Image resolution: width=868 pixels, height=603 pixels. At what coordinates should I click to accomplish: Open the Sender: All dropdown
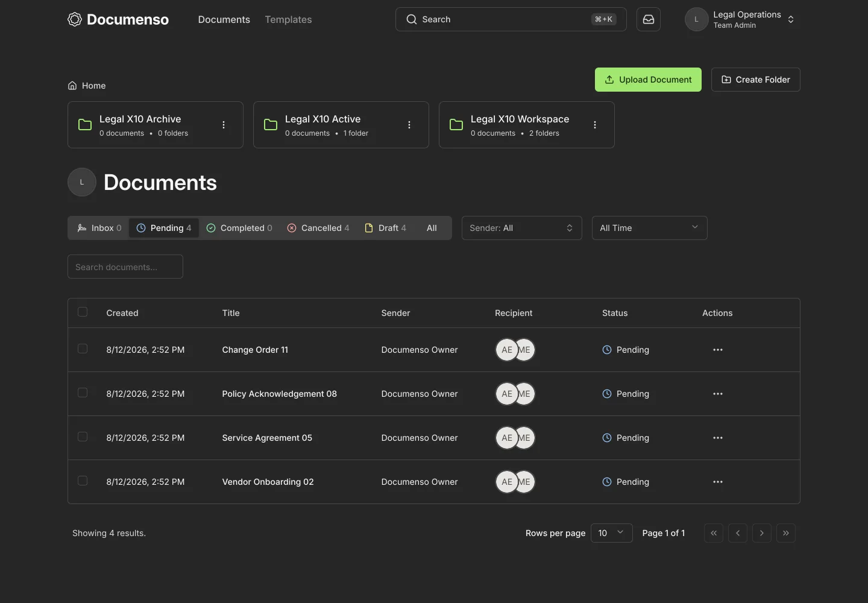click(522, 228)
